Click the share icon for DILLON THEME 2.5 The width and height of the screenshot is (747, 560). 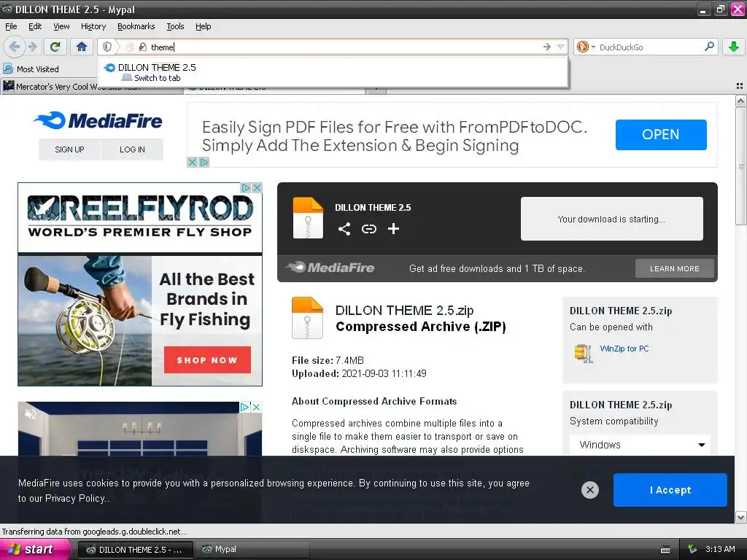click(x=344, y=229)
